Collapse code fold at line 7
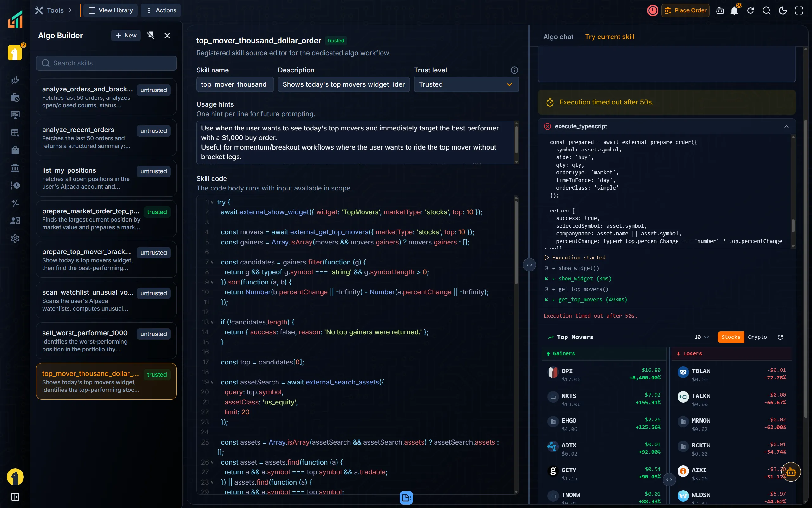Screen dimensions: 812x508 pyautogui.click(x=212, y=262)
